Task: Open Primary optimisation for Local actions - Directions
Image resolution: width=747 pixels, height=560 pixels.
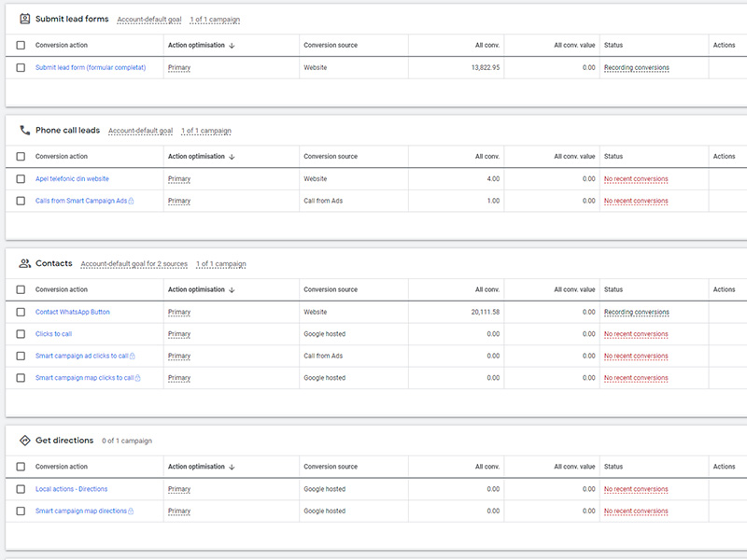Action: pos(179,489)
